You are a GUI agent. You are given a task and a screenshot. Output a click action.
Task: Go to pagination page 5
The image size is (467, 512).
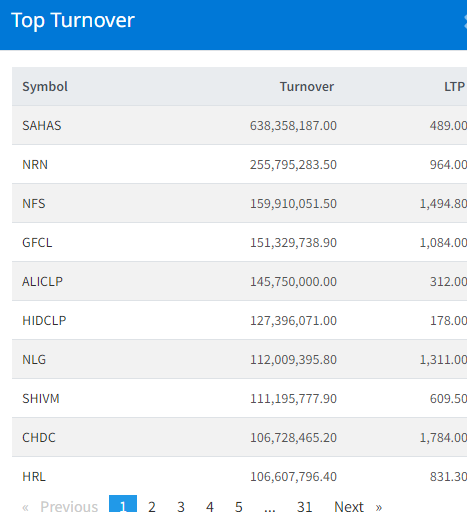tap(238, 506)
